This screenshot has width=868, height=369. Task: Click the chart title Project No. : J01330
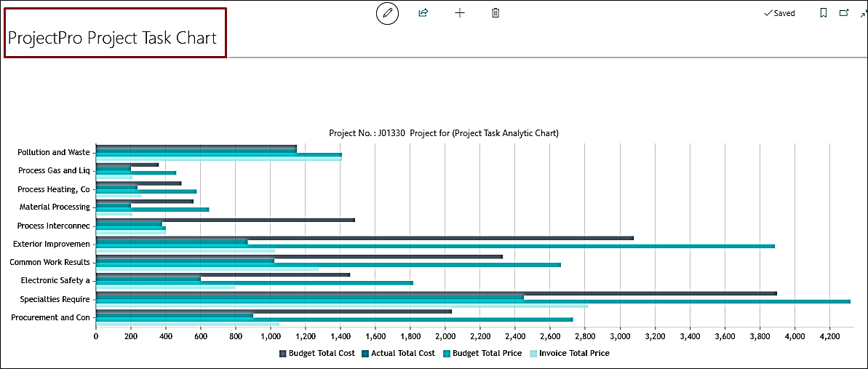(443, 133)
